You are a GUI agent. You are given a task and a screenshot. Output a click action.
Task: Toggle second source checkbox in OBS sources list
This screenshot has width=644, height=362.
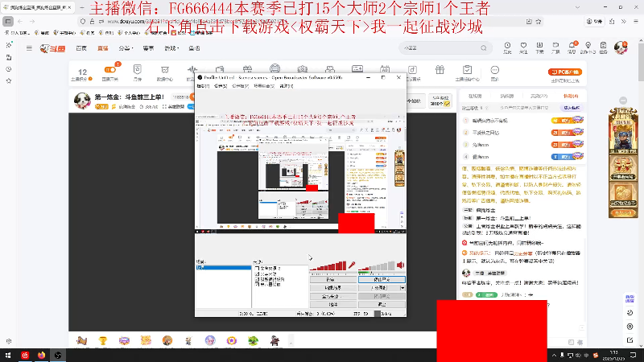pyautogui.click(x=257, y=274)
